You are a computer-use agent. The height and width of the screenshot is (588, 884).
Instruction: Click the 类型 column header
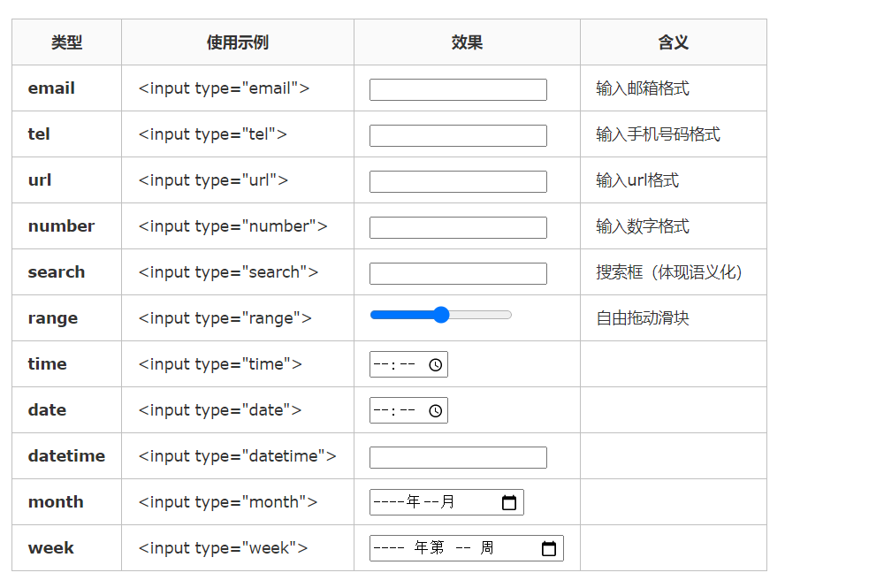pyautogui.click(x=66, y=42)
